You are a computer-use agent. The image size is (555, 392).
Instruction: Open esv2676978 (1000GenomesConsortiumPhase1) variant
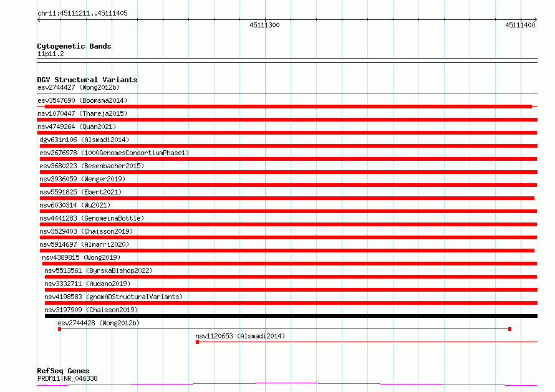coord(114,153)
